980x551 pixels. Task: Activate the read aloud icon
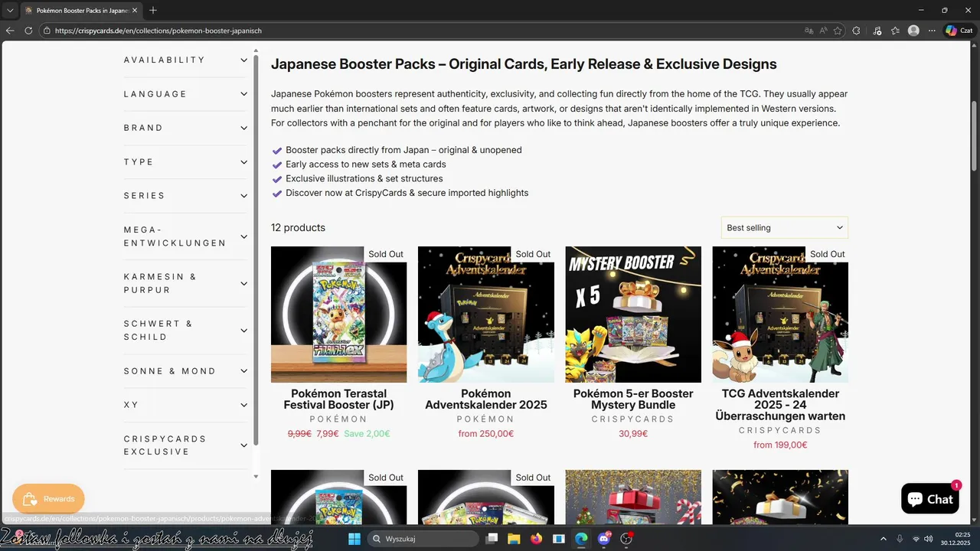coord(824,31)
